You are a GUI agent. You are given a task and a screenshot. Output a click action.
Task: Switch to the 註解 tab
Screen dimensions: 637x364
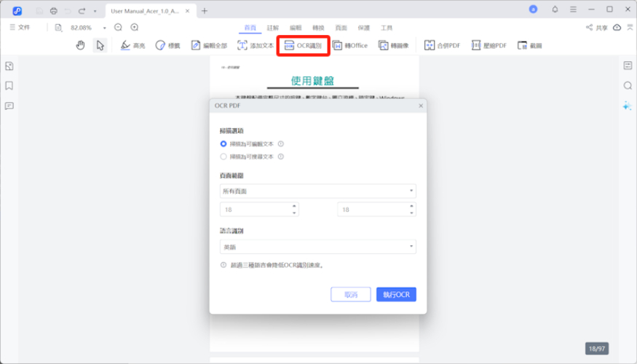[x=273, y=28]
